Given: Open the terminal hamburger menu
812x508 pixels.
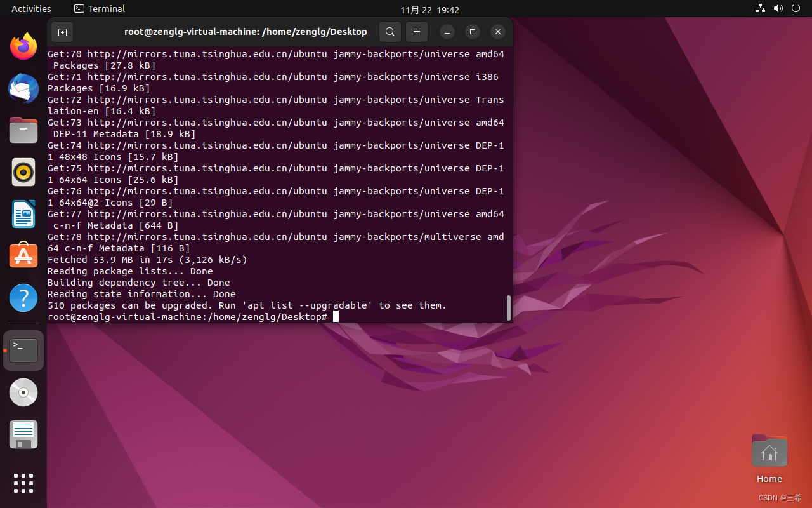Looking at the screenshot, I should pos(417,31).
